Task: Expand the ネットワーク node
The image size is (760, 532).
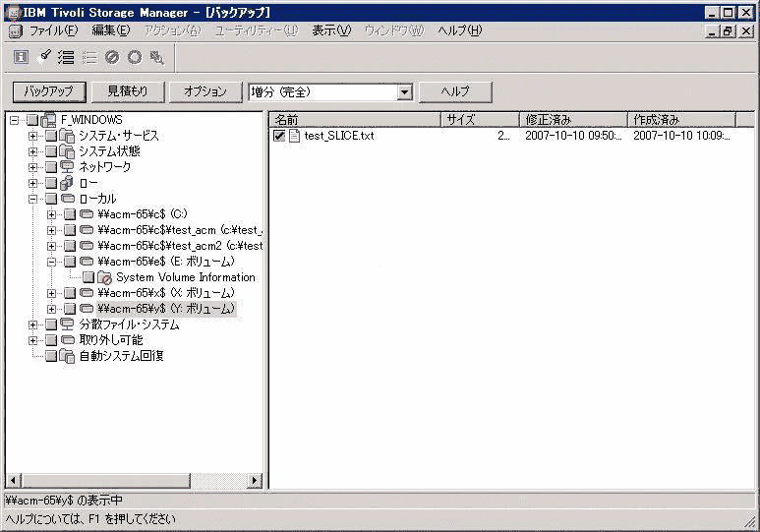Action: (x=33, y=167)
